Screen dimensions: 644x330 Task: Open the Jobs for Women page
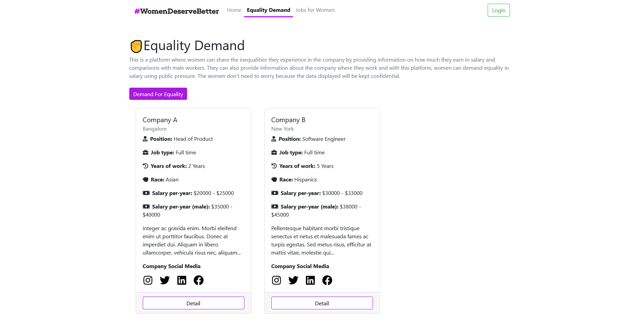pyautogui.click(x=315, y=10)
